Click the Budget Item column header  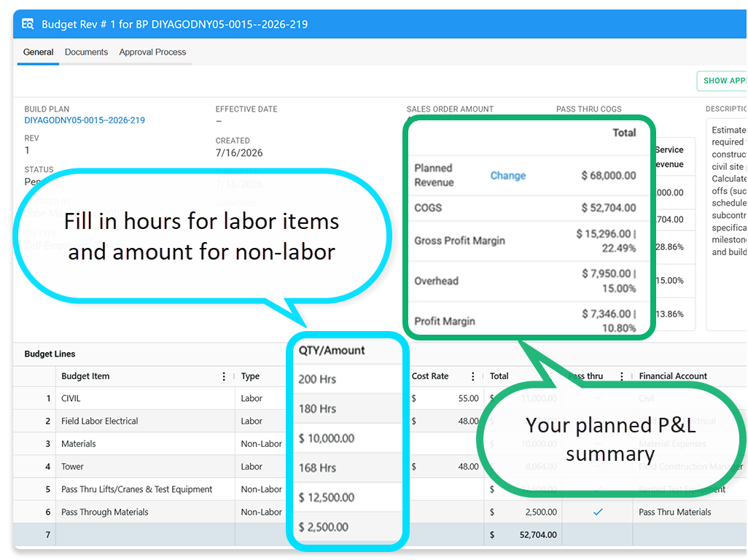coord(85,376)
